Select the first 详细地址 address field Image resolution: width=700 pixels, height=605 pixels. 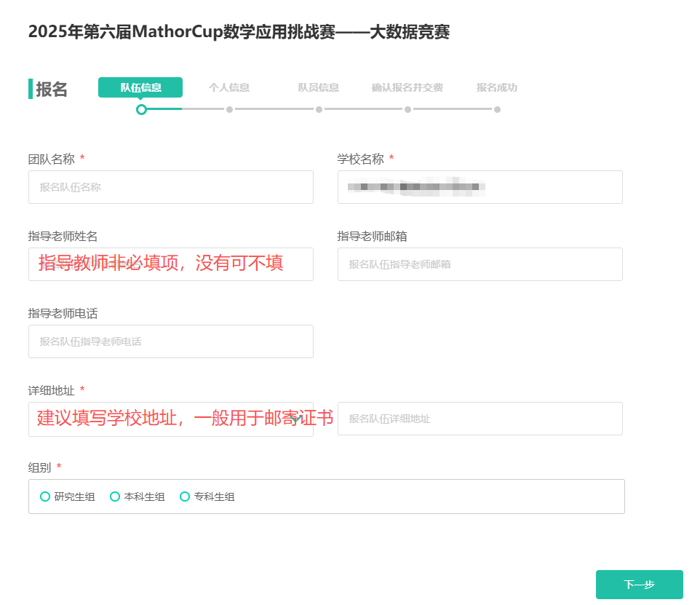click(170, 419)
